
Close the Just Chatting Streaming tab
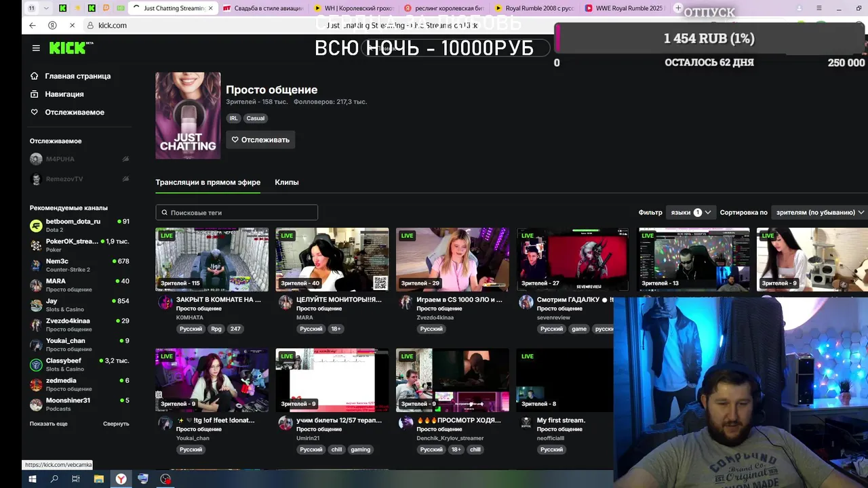click(210, 8)
